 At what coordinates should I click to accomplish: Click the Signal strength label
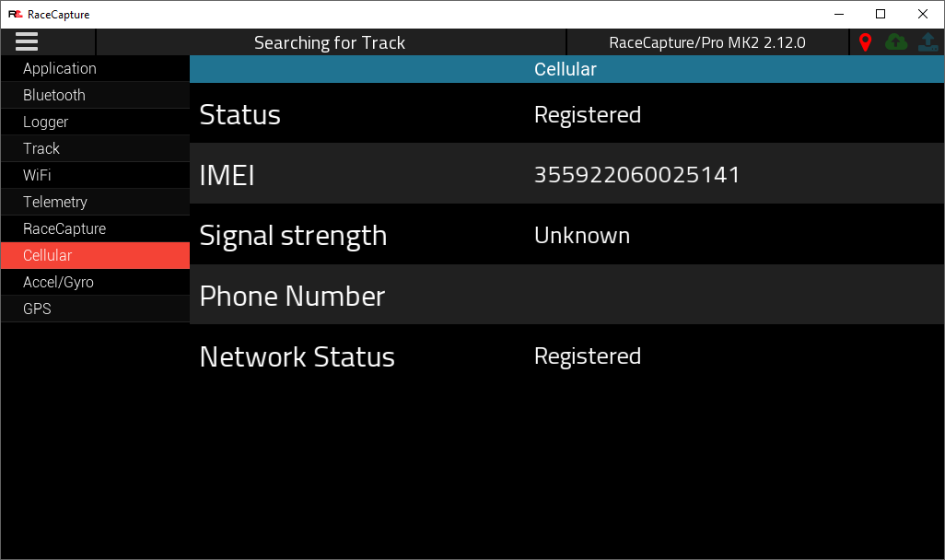[x=293, y=236]
